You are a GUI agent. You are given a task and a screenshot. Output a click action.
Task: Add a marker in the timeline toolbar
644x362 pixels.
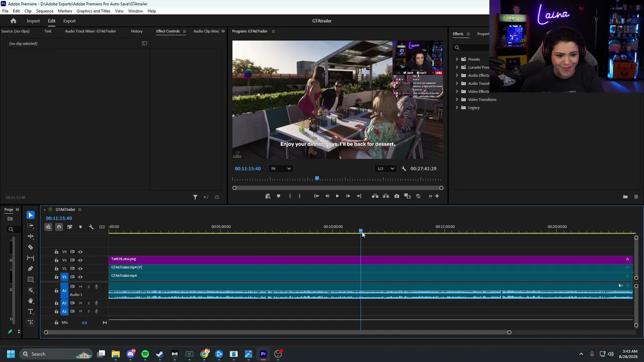click(80, 227)
